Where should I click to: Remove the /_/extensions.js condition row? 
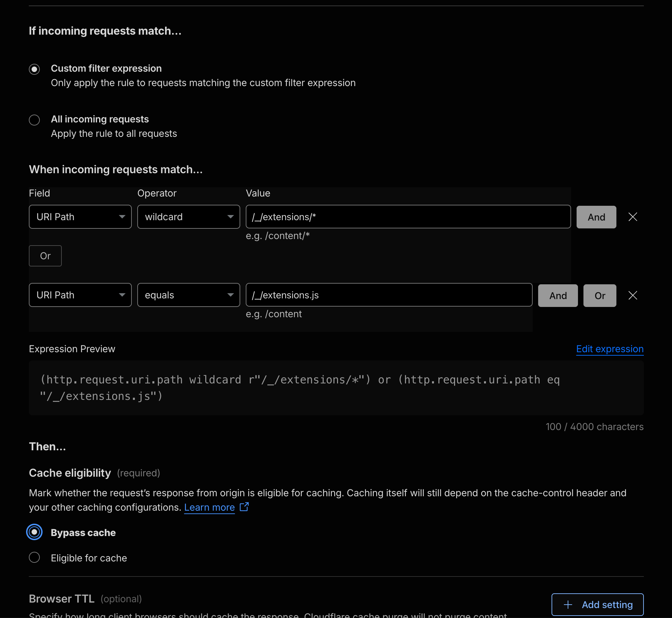click(x=633, y=295)
